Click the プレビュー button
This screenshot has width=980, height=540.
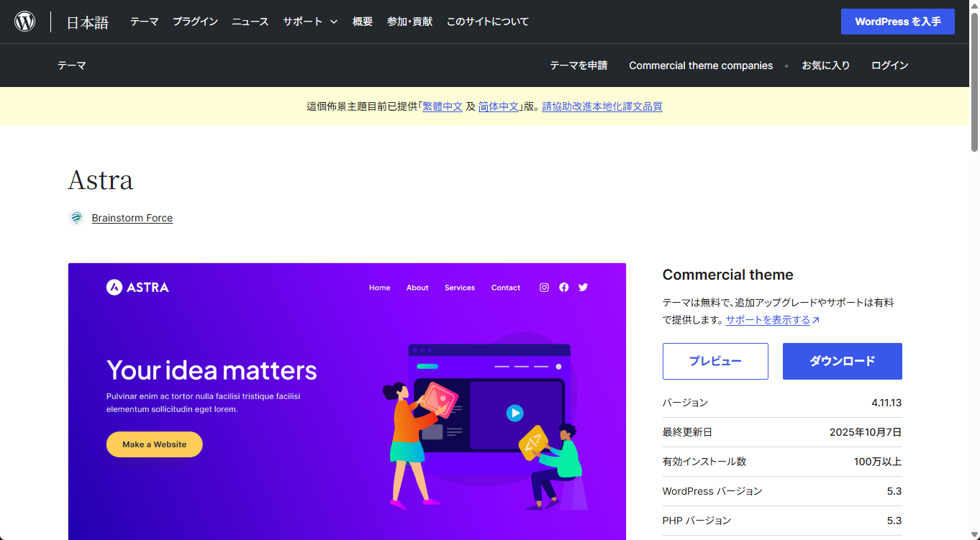click(x=715, y=361)
